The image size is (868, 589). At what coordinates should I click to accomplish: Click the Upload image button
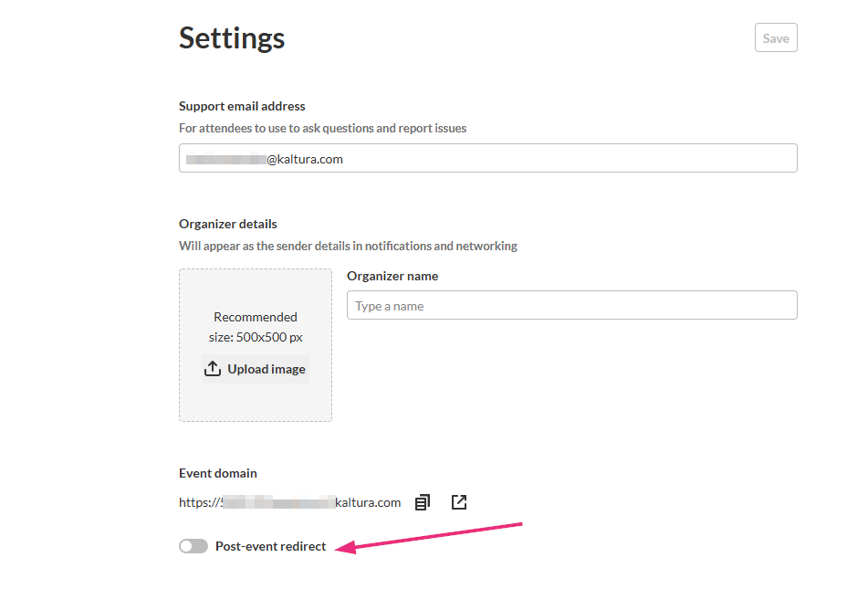(256, 369)
